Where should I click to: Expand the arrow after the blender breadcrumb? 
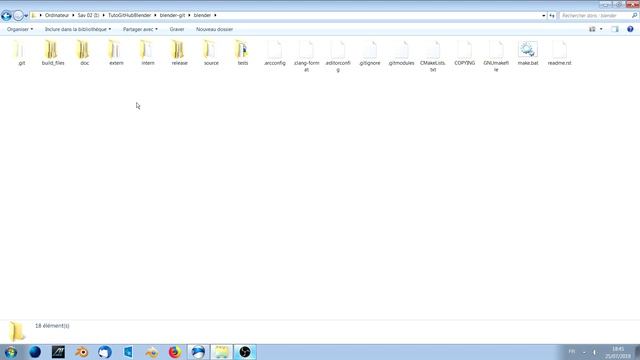pyautogui.click(x=215, y=15)
